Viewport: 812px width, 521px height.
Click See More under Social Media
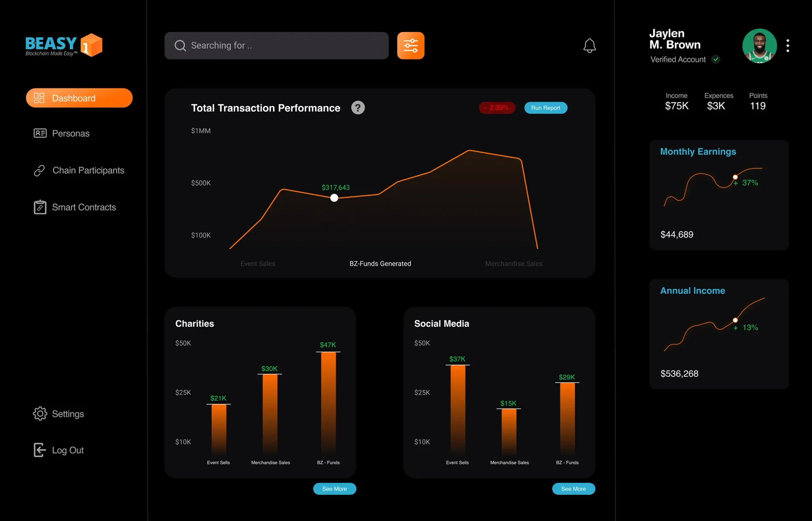pyautogui.click(x=573, y=489)
